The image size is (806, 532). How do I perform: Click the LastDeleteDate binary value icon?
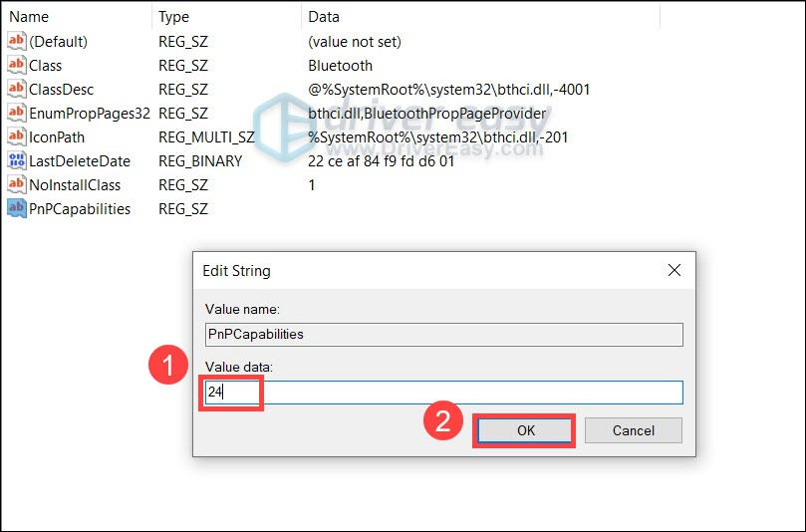point(16,160)
